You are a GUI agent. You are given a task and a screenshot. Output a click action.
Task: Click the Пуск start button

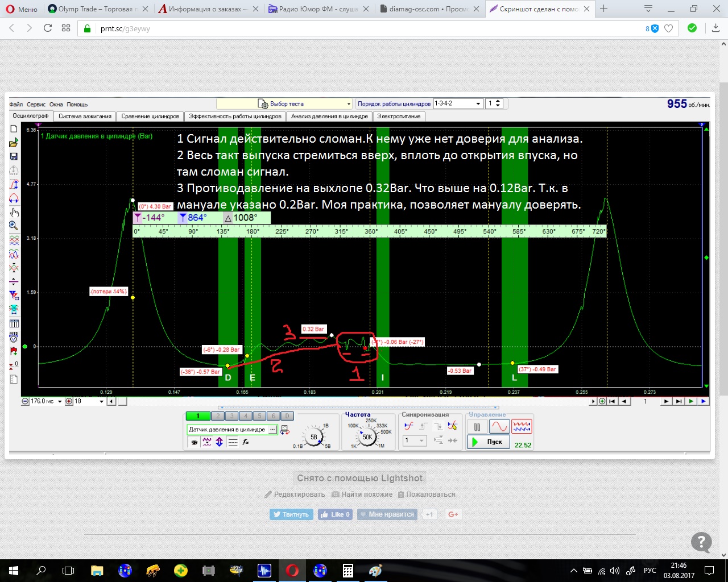click(x=489, y=442)
